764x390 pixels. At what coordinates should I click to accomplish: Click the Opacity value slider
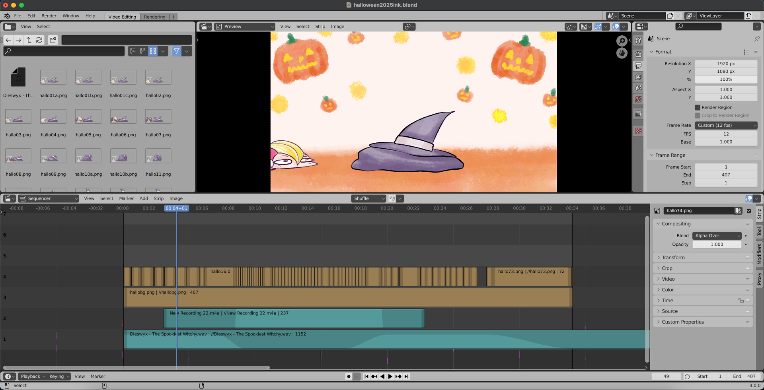717,244
